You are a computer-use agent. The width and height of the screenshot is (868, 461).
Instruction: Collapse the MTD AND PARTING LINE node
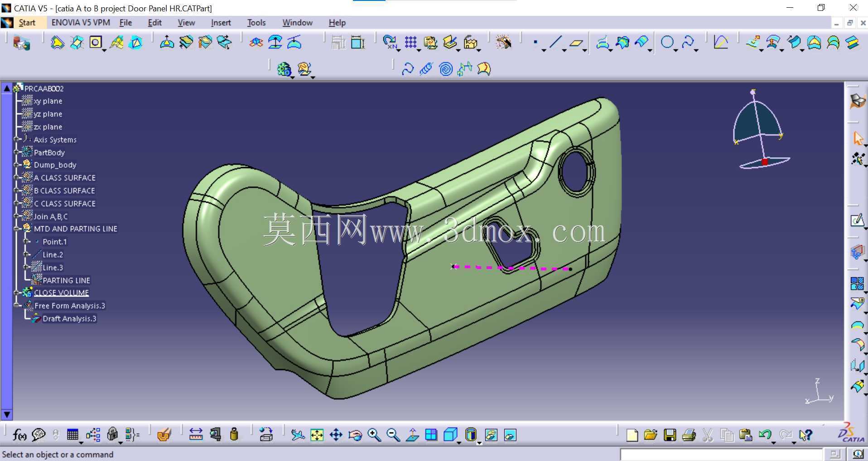(17, 229)
